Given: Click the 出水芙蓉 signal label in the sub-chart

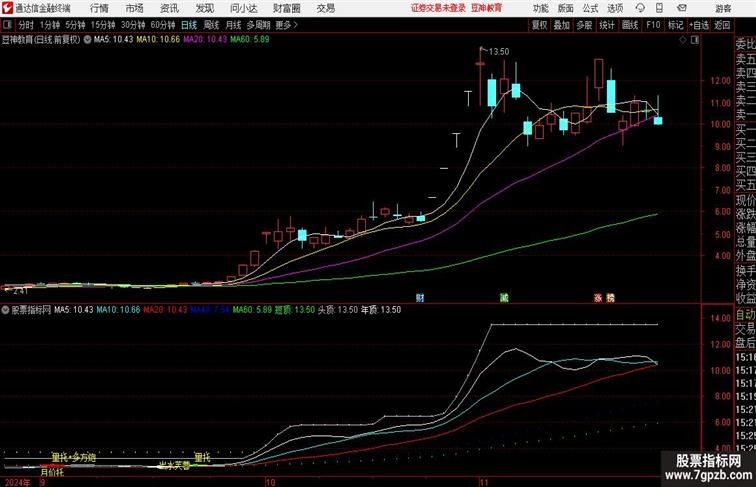Looking at the screenshot, I should [x=175, y=465].
